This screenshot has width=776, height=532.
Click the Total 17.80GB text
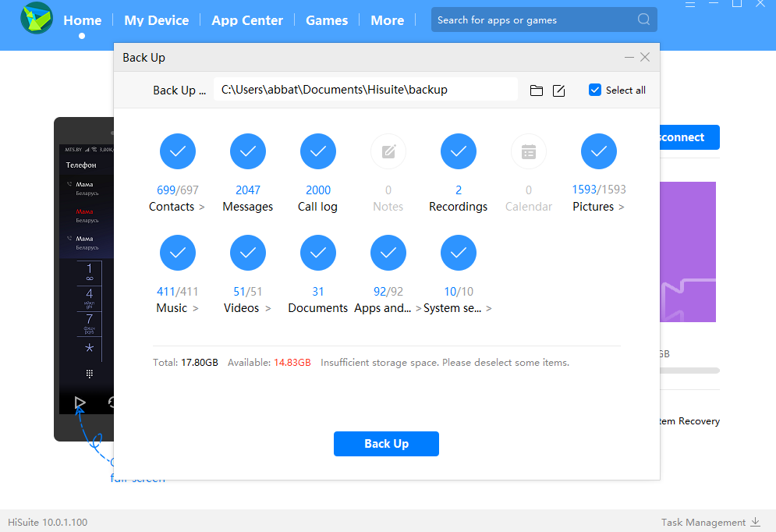[x=186, y=363]
